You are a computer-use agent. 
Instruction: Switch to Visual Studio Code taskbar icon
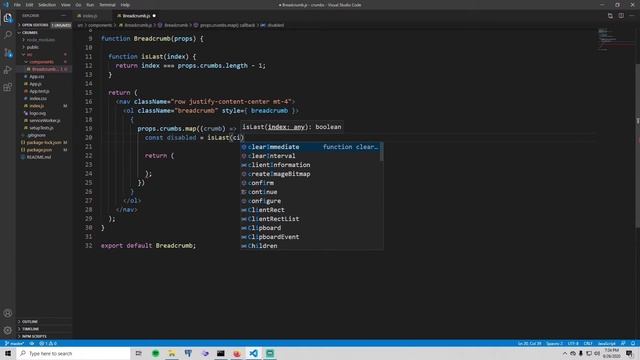click(253, 353)
